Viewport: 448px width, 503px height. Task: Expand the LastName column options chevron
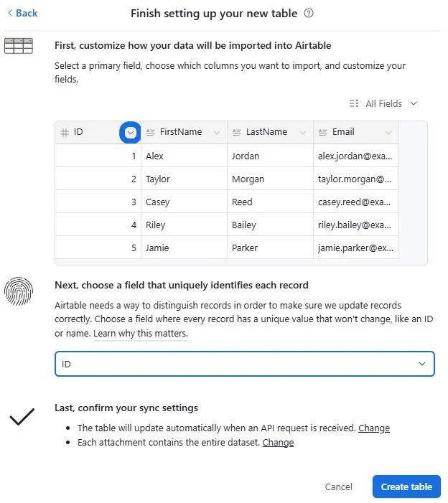point(302,133)
